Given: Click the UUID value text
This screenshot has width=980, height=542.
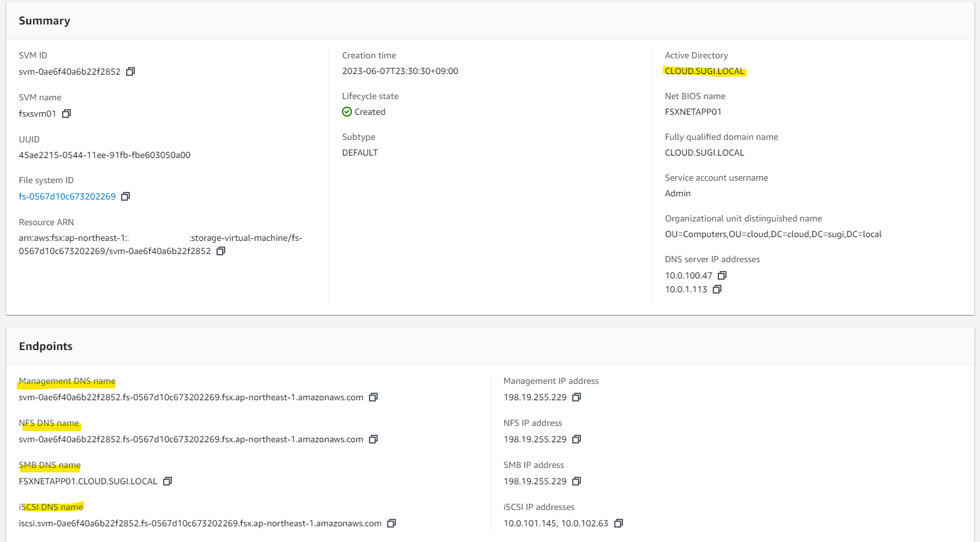Looking at the screenshot, I should coord(105,155).
